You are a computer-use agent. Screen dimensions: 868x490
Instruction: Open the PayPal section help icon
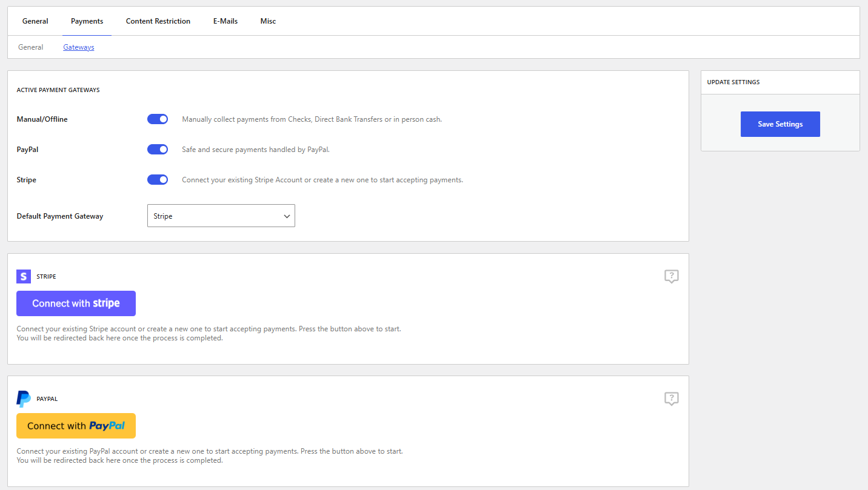671,399
